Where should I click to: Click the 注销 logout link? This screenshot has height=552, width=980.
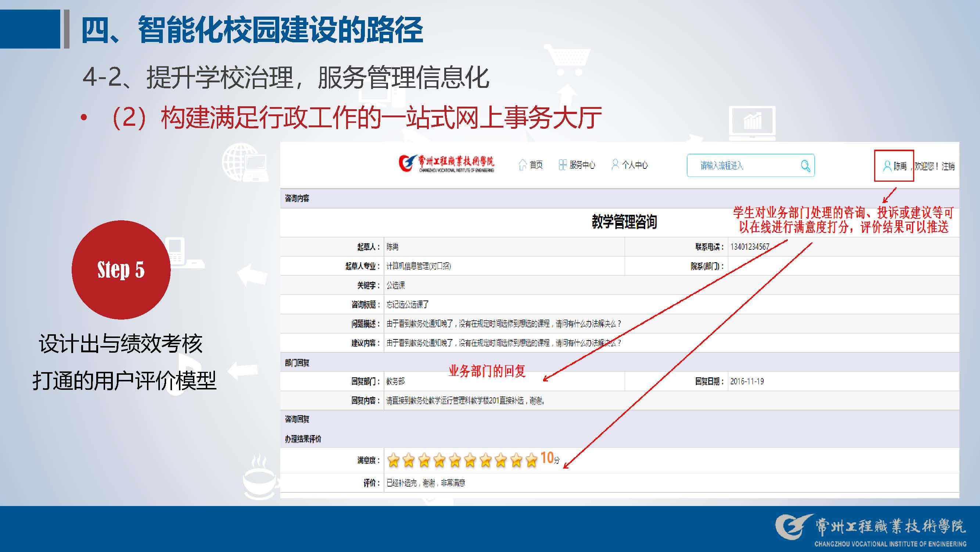(948, 166)
